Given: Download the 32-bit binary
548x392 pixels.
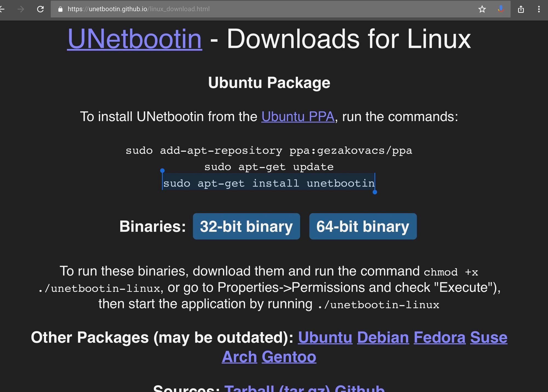Looking at the screenshot, I should pos(246,226).
